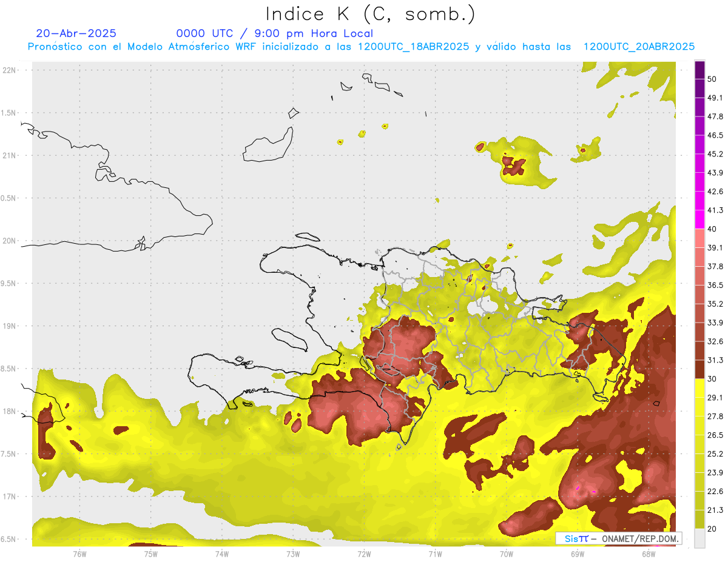
Task: Click the latitude label "21N"
Action: coord(10,155)
